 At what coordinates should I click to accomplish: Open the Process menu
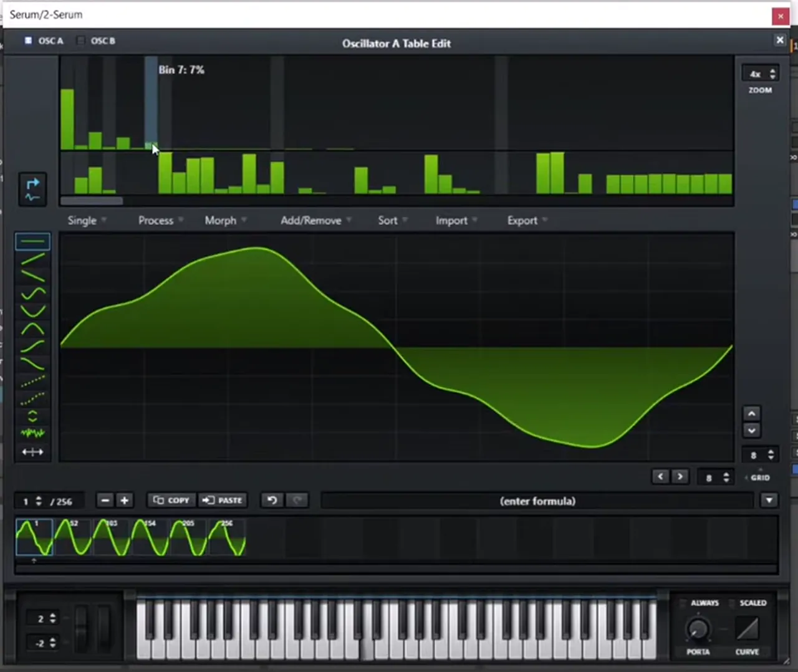[160, 221]
